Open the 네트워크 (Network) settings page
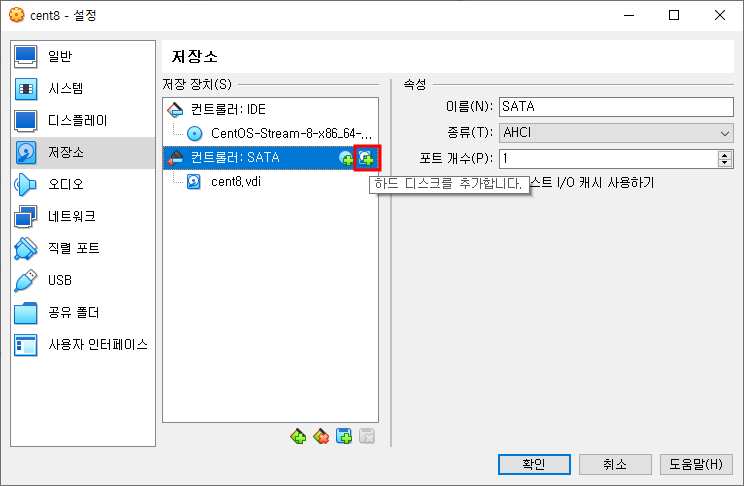 pyautogui.click(x=83, y=217)
